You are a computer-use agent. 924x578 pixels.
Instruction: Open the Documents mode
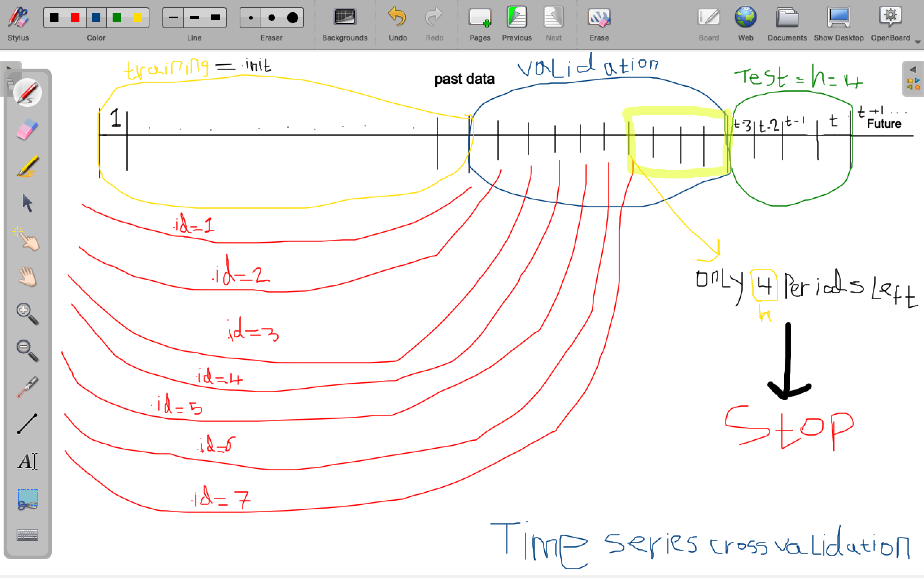coord(787,24)
